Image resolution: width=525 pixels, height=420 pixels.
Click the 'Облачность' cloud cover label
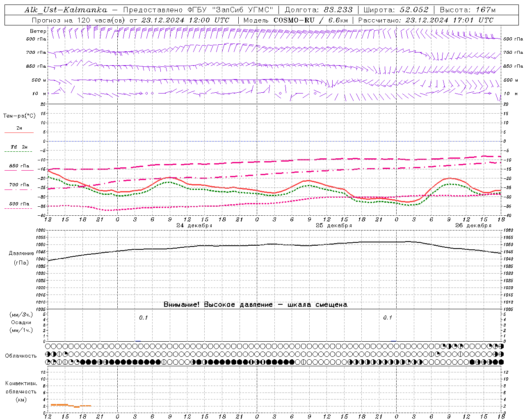pyautogui.click(x=21, y=356)
